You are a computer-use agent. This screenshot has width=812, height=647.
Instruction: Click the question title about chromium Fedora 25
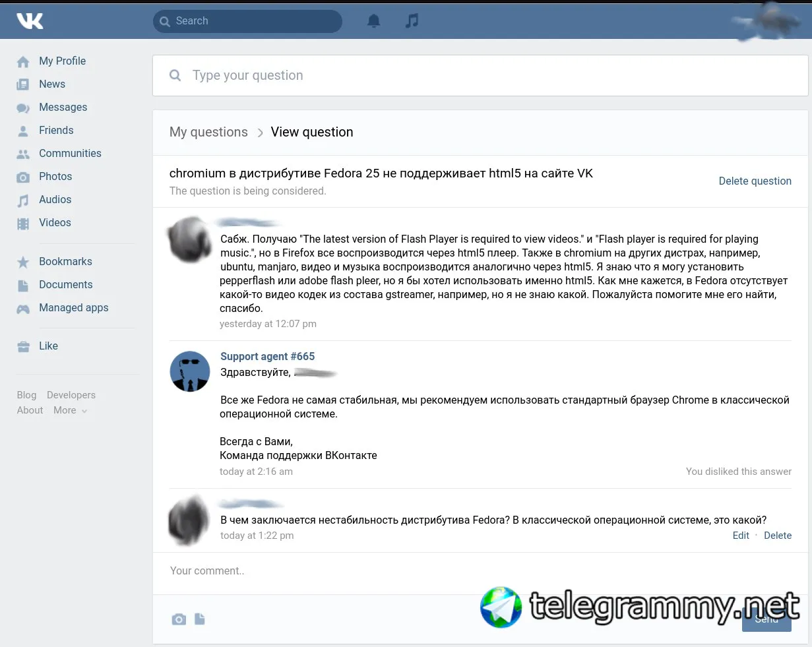point(381,173)
